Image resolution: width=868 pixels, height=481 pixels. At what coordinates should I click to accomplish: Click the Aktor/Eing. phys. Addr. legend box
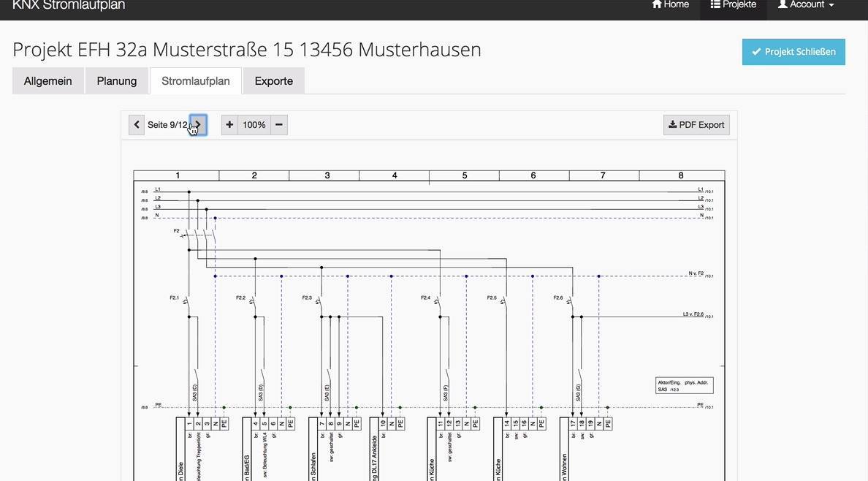coord(684,386)
